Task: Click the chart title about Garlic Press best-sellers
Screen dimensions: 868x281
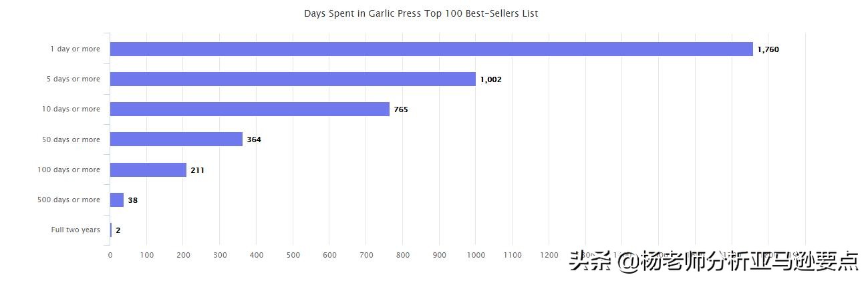Action: [x=420, y=13]
